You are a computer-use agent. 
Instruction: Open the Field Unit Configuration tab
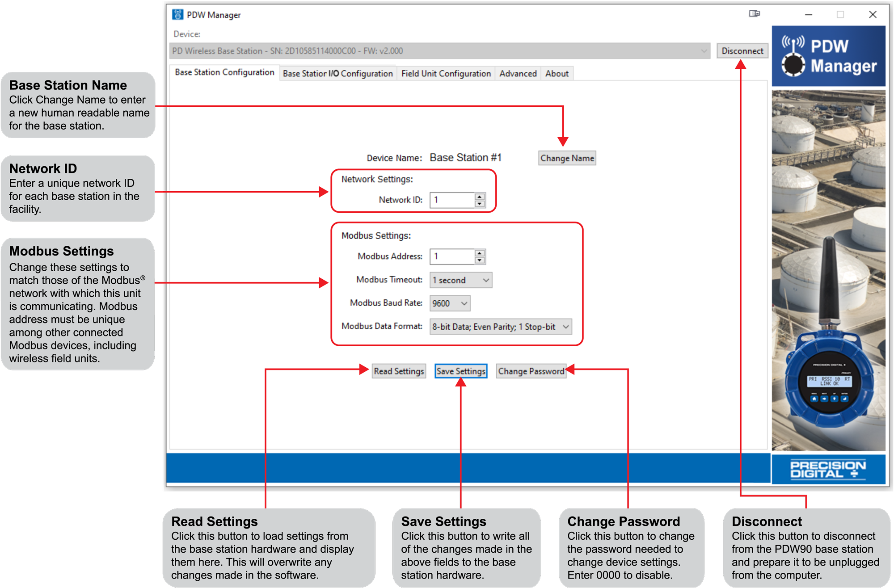click(x=446, y=74)
